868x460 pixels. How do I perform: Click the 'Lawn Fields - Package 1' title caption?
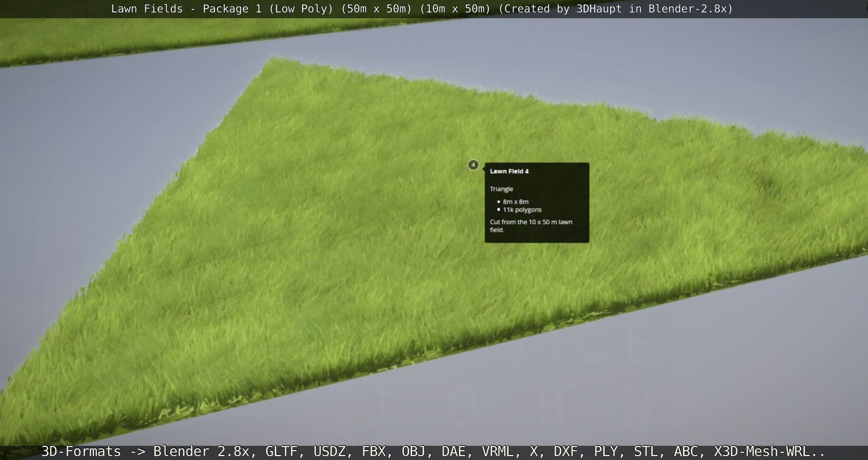tap(422, 9)
